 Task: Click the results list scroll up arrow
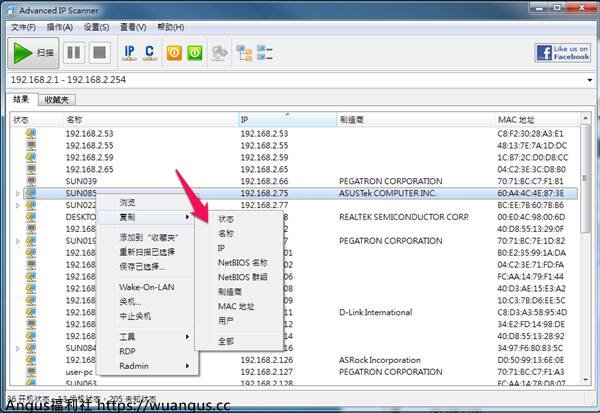[x=585, y=119]
